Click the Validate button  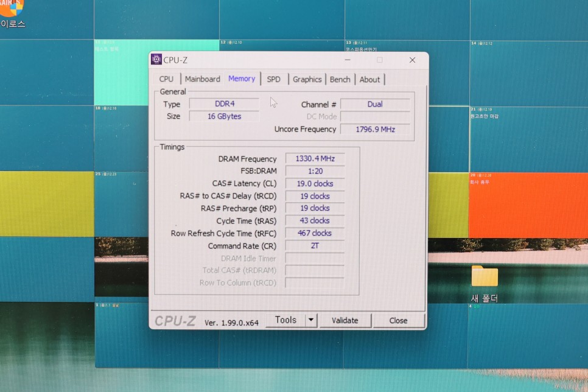coord(345,320)
